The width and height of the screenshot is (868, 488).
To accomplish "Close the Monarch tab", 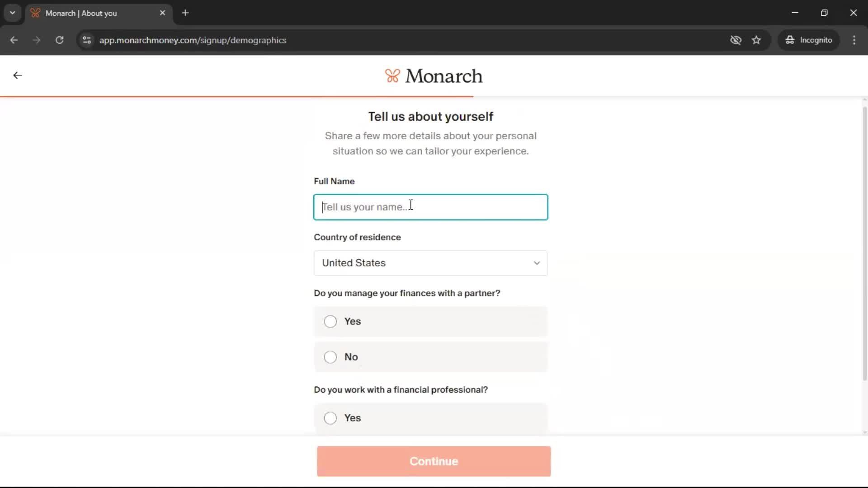I will point(162,13).
